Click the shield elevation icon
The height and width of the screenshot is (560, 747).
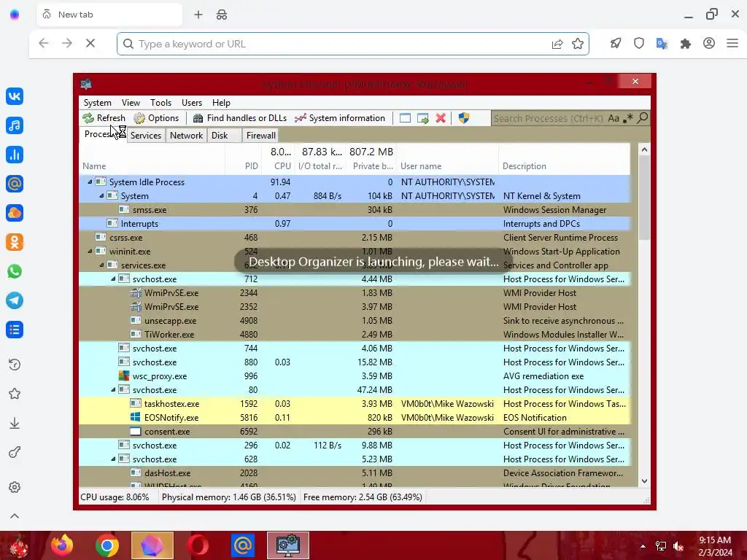(463, 118)
